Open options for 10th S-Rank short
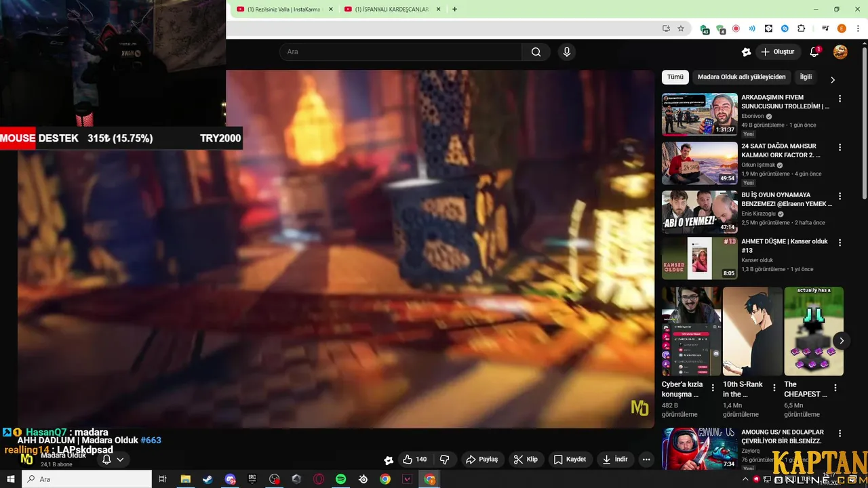 [x=774, y=388]
